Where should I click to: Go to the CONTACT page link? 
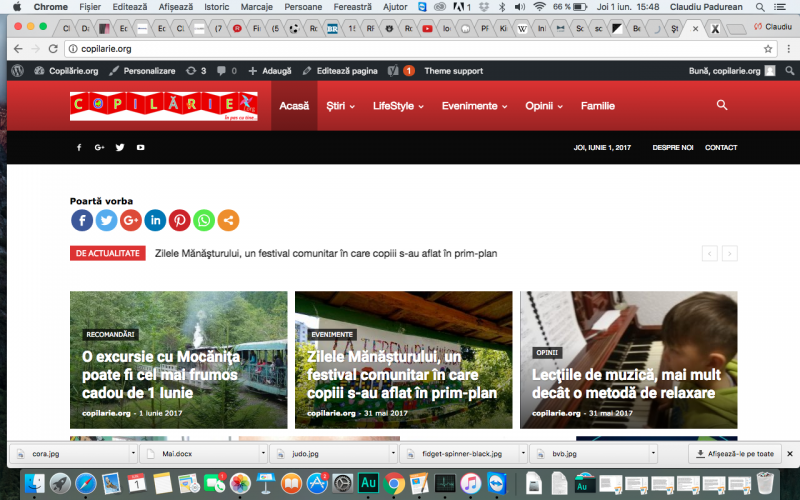pyautogui.click(x=721, y=148)
